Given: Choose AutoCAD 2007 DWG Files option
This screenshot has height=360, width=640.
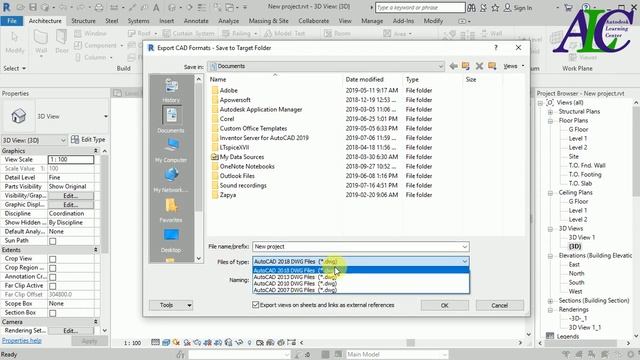Looking at the screenshot, I should [361, 290].
